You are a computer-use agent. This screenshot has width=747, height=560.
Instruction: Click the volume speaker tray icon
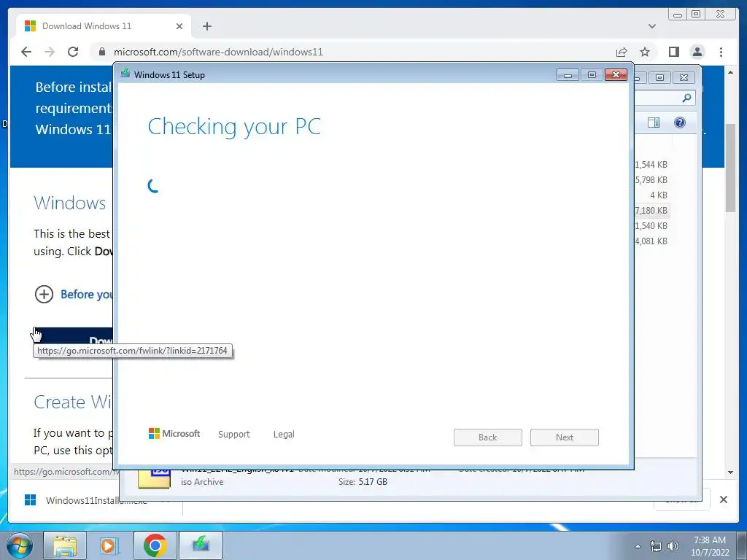673,546
